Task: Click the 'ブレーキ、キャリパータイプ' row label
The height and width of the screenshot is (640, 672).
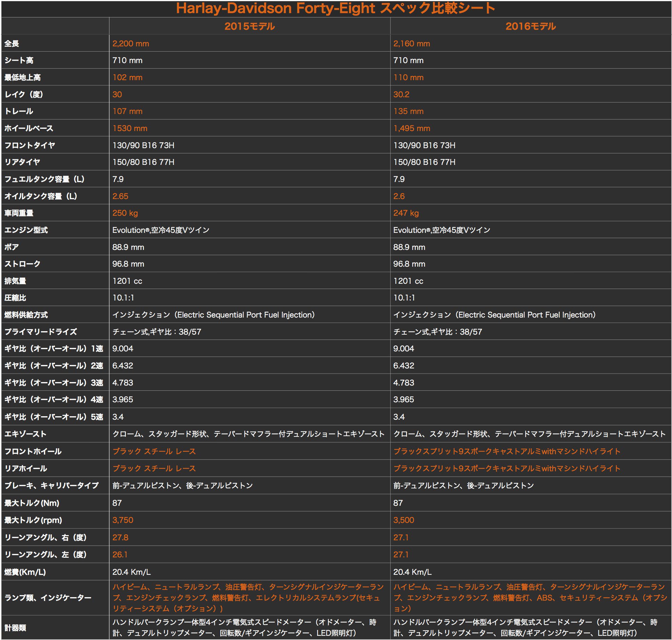Action: click(52, 486)
